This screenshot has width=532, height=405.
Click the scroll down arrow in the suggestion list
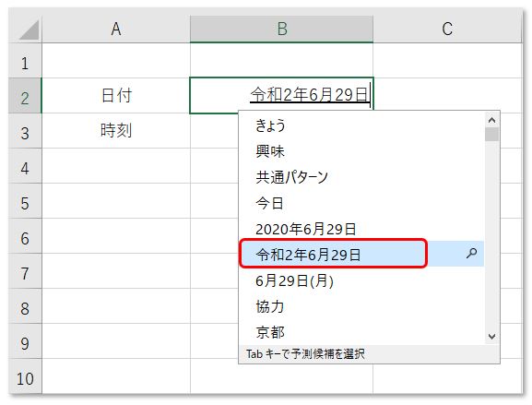coord(491,336)
